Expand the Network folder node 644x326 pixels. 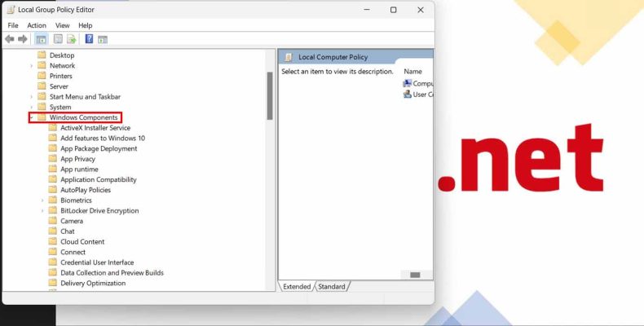[31, 66]
